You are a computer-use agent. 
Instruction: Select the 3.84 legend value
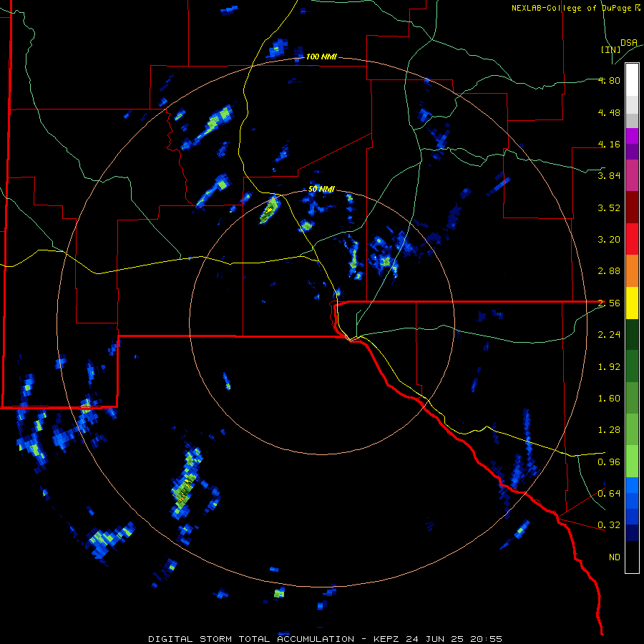pyautogui.click(x=609, y=176)
